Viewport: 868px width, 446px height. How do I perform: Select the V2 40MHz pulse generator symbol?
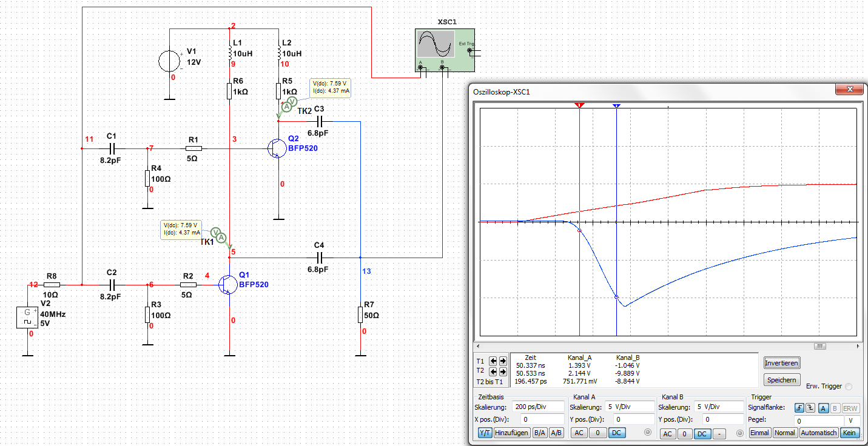tap(27, 318)
